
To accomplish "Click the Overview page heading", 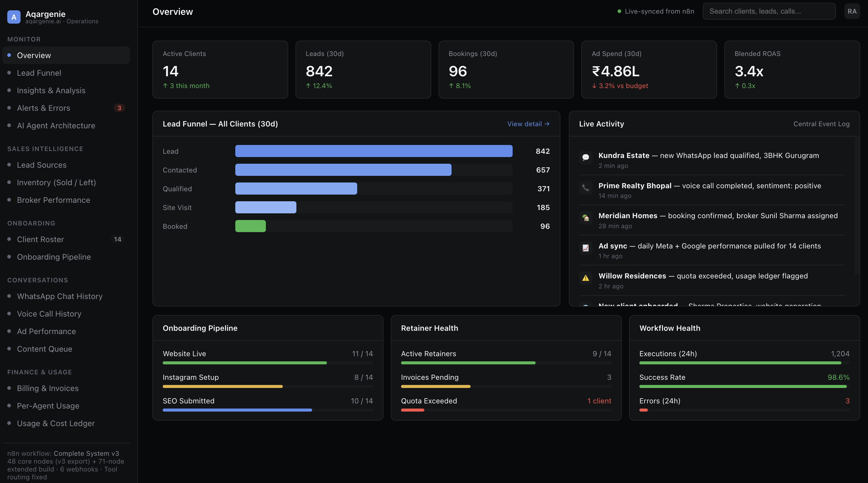I will (x=172, y=12).
